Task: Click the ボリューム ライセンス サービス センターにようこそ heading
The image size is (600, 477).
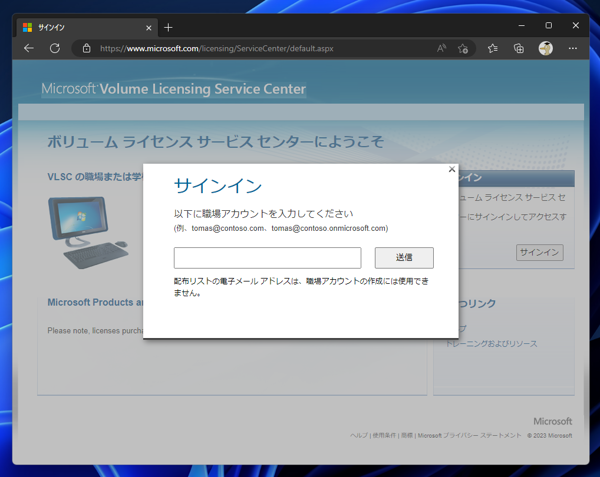Action: [215, 142]
